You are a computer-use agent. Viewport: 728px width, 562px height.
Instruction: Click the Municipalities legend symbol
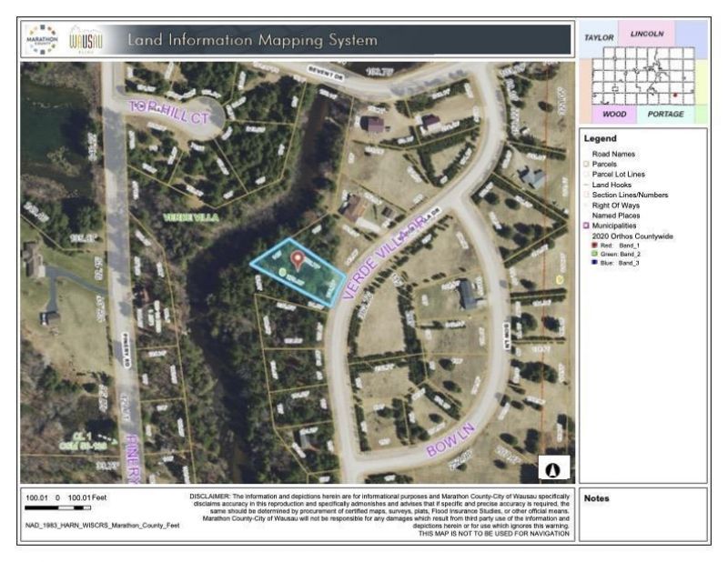click(x=586, y=225)
